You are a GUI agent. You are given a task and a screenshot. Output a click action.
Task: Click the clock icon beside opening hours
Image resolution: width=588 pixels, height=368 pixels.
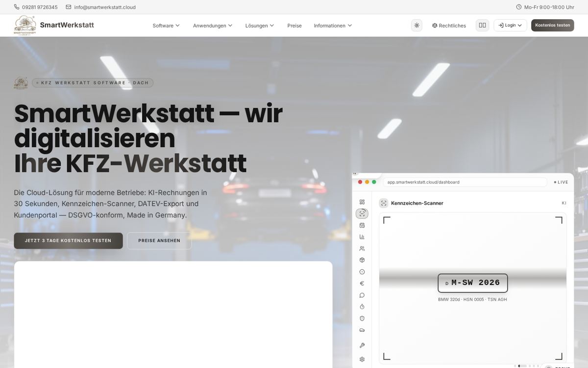(x=519, y=7)
